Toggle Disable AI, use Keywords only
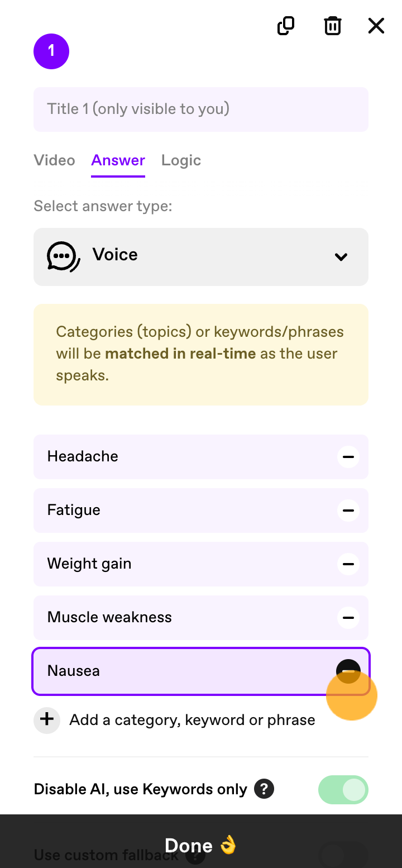 [343, 790]
